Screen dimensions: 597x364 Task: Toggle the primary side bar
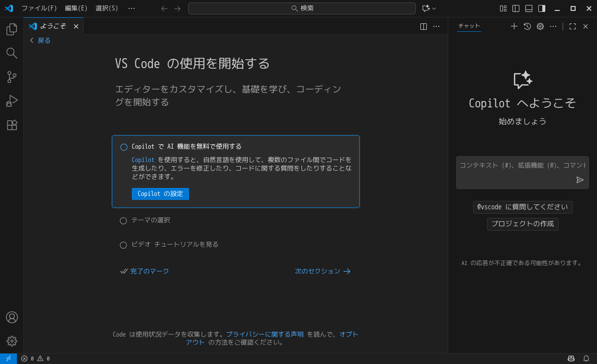pyautogui.click(x=516, y=8)
